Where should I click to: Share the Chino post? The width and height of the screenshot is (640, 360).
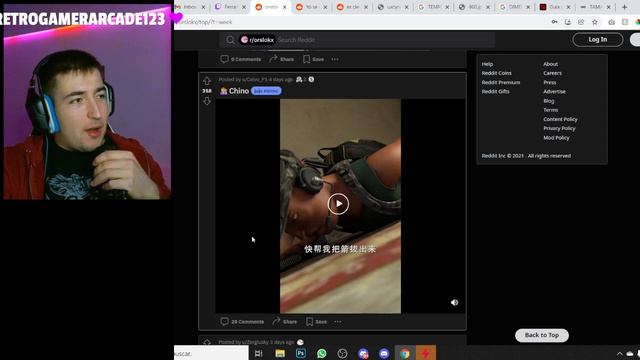(285, 322)
